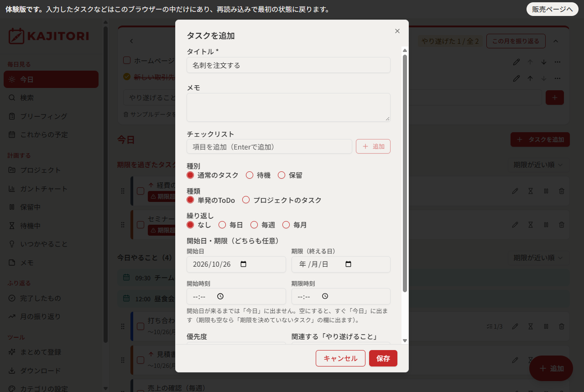Delete the セミナー task with trash icon
The width and height of the screenshot is (584, 392).
562,225
